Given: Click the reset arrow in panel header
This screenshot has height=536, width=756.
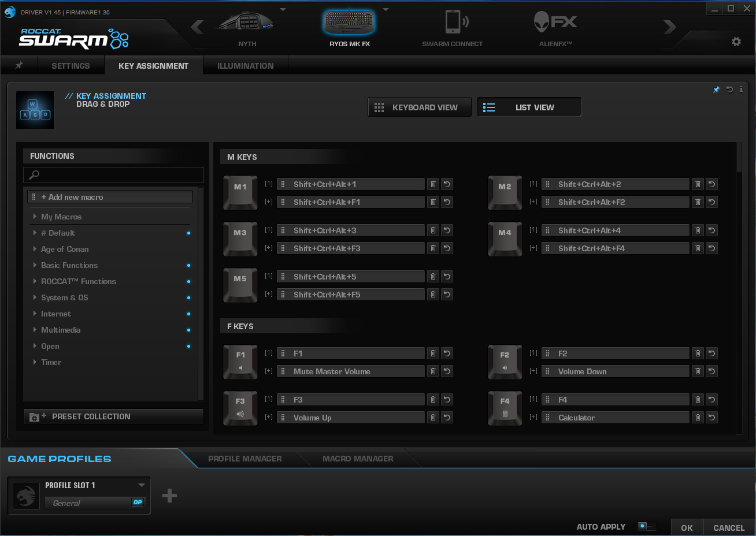Looking at the screenshot, I should 729,90.
